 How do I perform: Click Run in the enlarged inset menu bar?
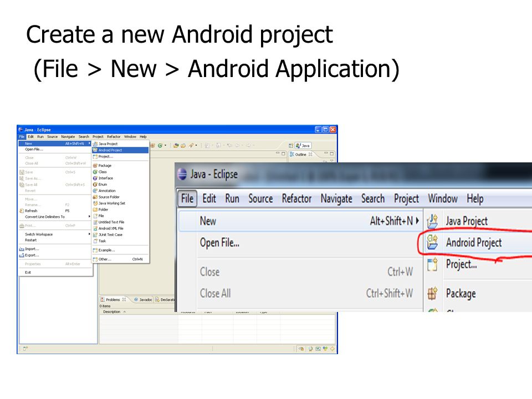tap(232, 198)
